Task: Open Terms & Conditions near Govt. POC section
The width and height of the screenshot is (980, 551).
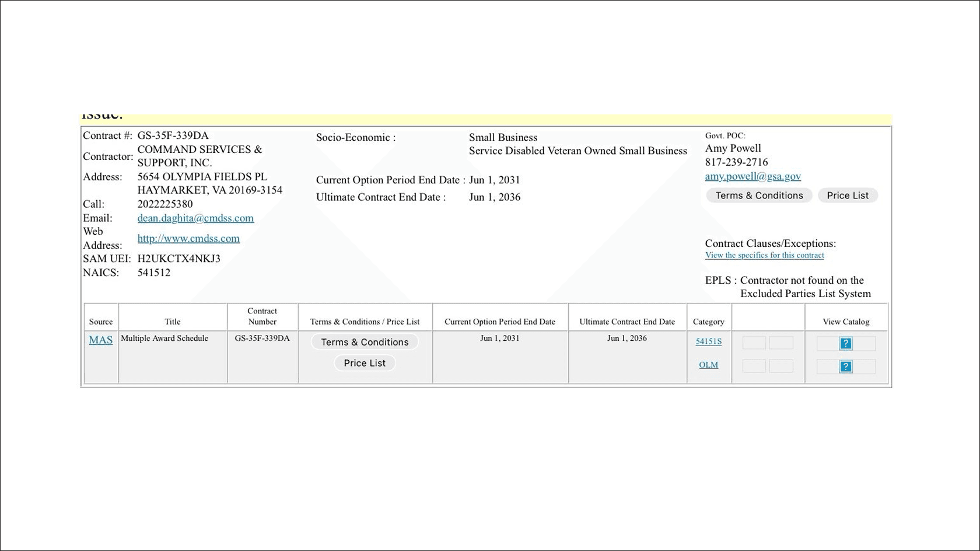Action: tap(758, 195)
